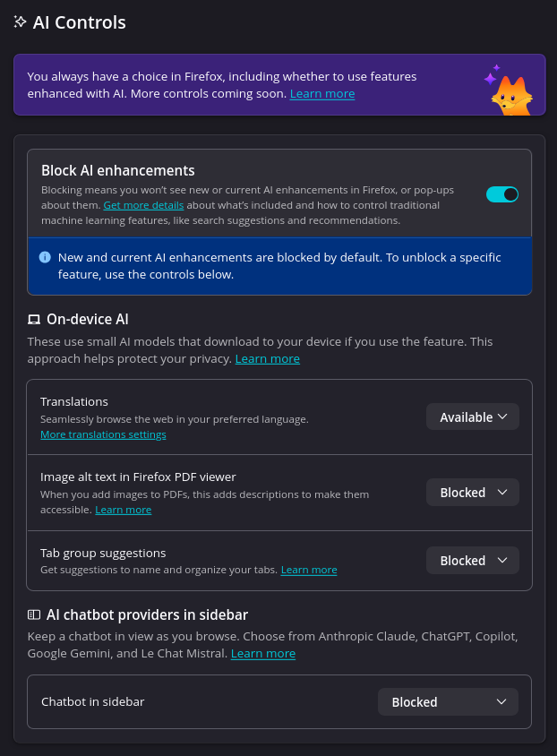Expand the Chatbot in sidebar dropdown
This screenshot has width=557, height=756.
(x=448, y=702)
